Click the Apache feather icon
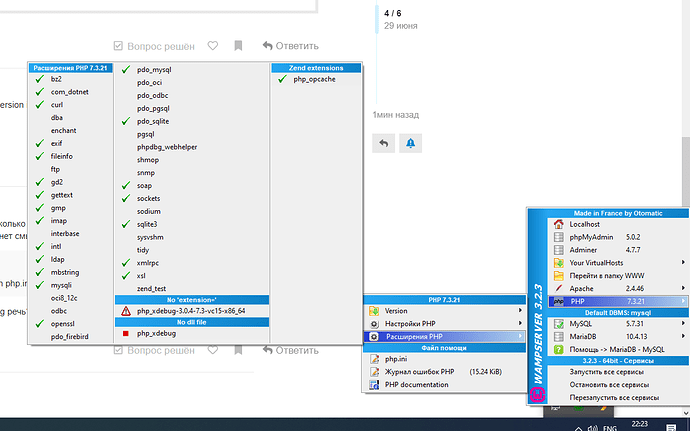Screen dimensions: 690x431 (x=558, y=288)
